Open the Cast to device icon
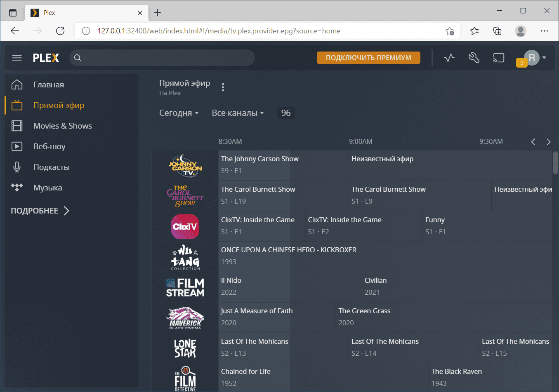The width and height of the screenshot is (559, 392). pos(499,58)
